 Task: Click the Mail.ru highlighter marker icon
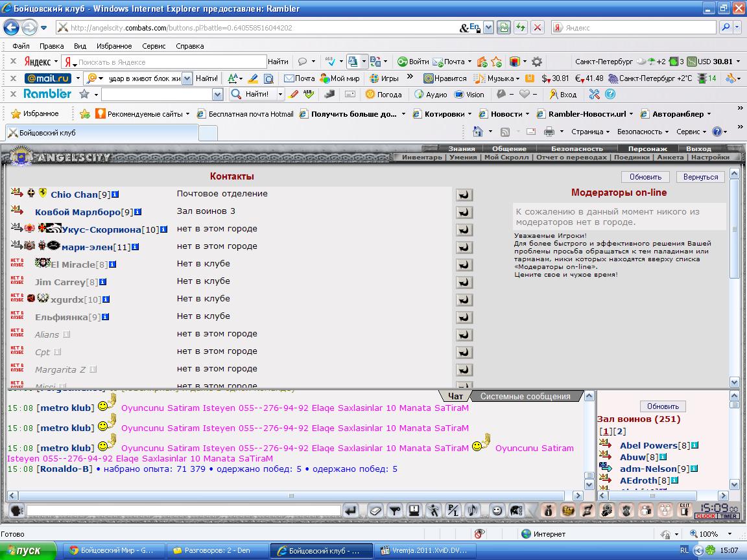coord(253,78)
